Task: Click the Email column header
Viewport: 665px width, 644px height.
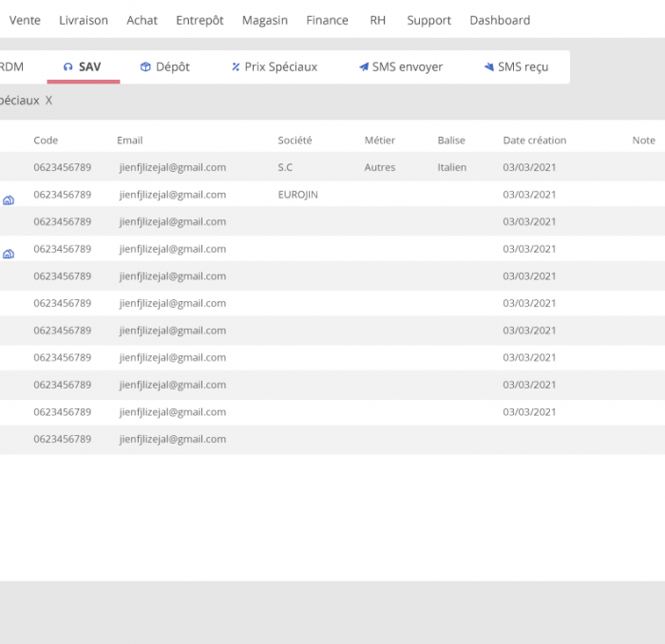Action: [129, 141]
